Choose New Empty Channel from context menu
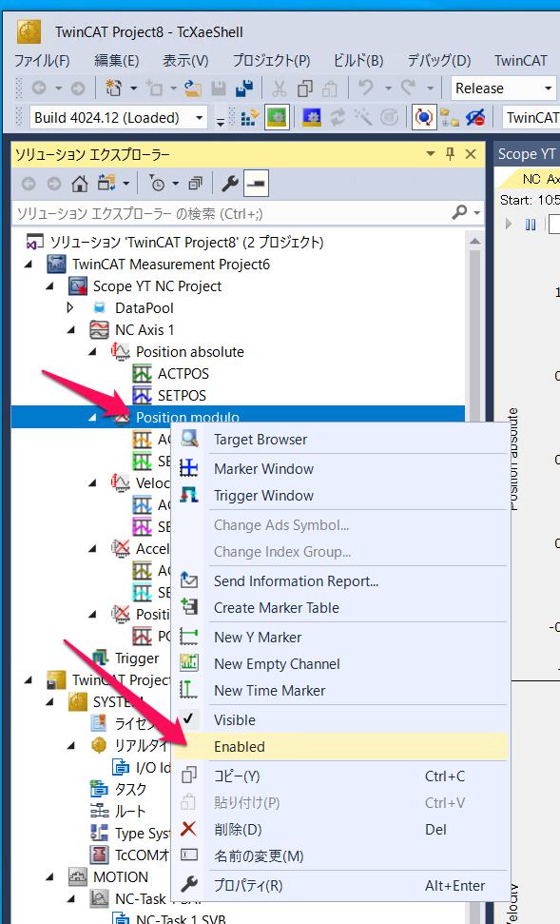 (341, 664)
